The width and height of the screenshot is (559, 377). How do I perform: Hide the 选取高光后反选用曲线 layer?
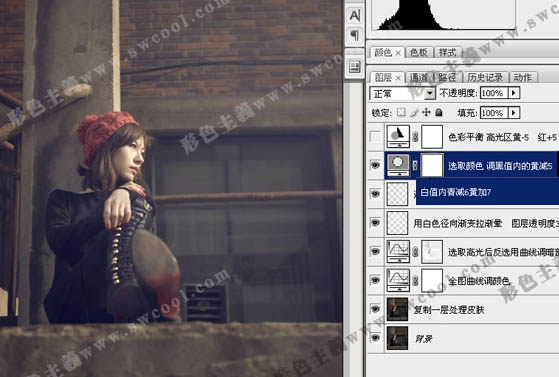pos(375,251)
